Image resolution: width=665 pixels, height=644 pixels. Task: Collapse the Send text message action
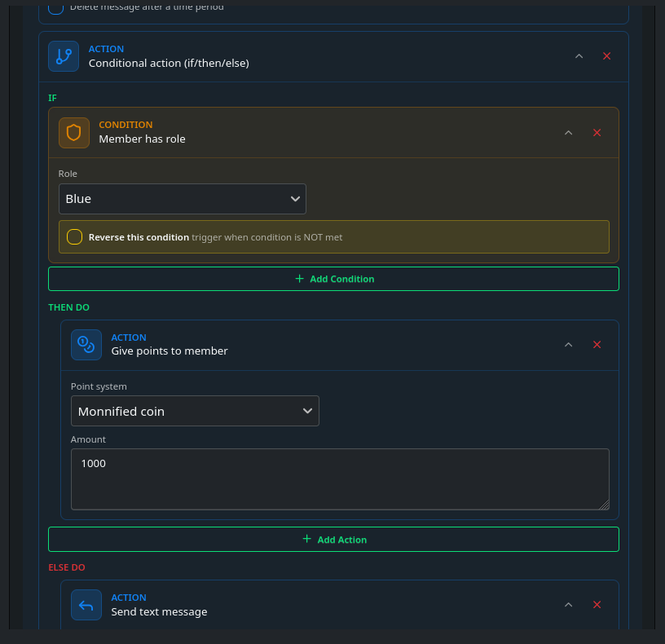coord(569,605)
